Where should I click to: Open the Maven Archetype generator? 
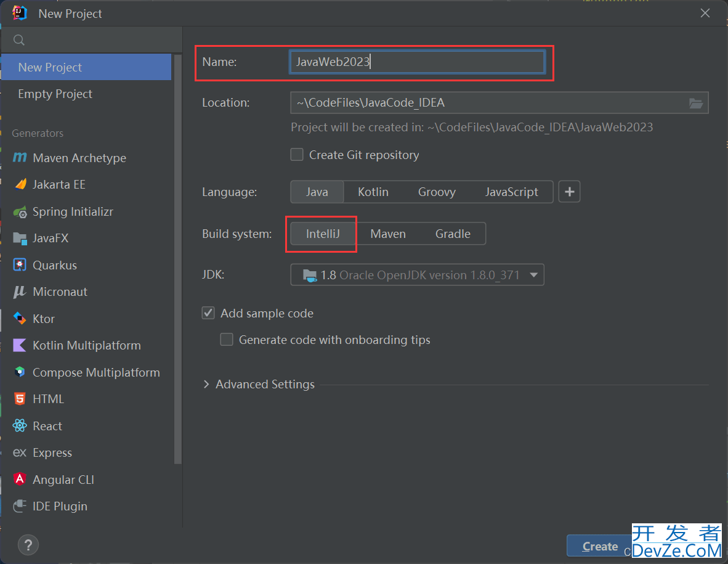coord(86,158)
